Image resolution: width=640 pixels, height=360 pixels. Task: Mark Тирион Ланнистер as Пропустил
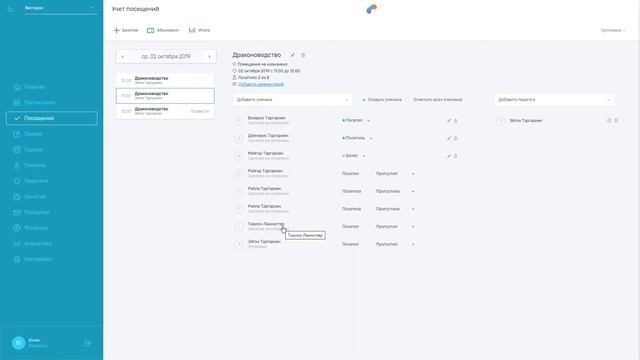click(x=387, y=227)
